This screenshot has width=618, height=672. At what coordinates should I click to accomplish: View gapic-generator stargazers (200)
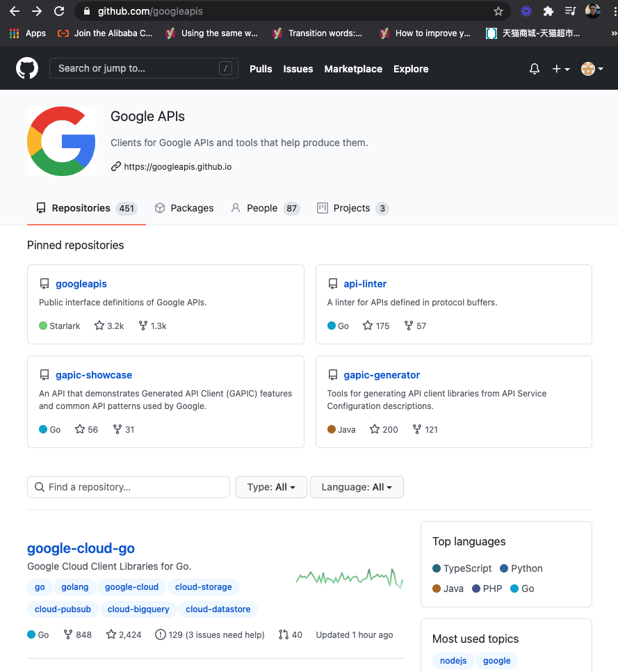point(384,429)
